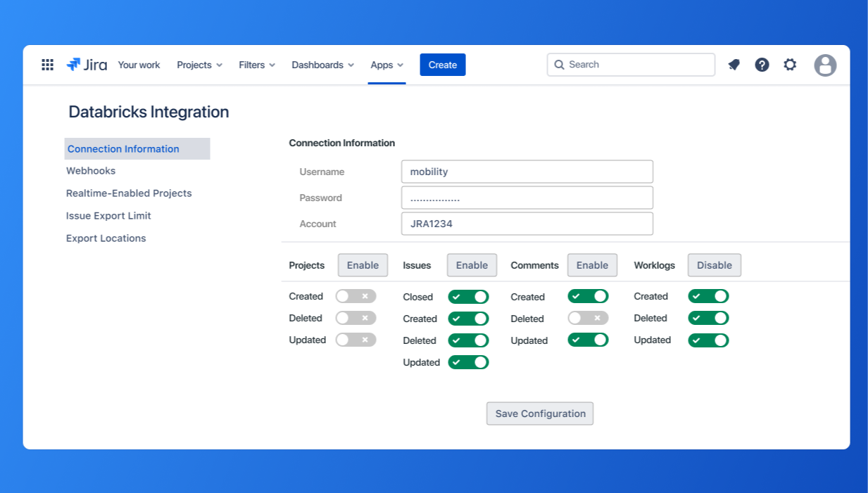Image resolution: width=868 pixels, height=493 pixels.
Task: Open Realtime-Enabled Projects section
Action: point(129,193)
